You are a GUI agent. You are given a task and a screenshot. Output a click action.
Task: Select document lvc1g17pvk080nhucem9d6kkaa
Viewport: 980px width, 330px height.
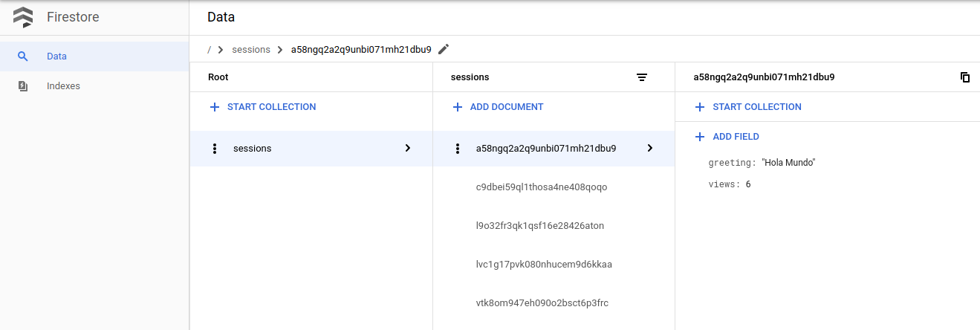[x=543, y=265]
